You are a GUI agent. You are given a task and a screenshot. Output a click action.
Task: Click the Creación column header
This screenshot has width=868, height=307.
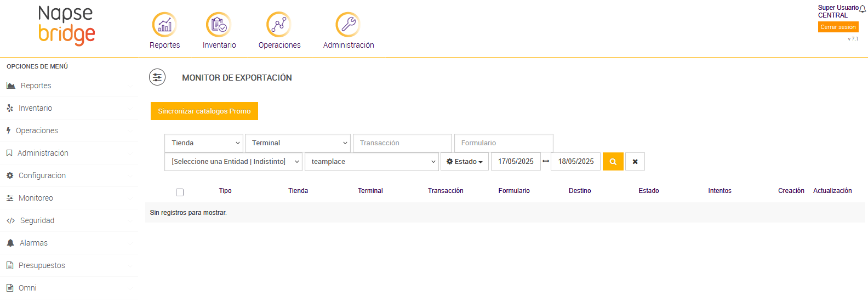(791, 191)
